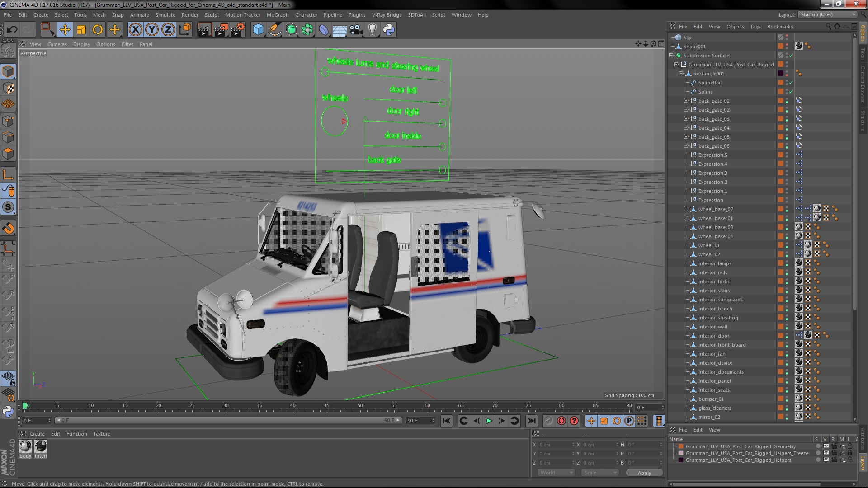
Task: Select the Rotate tool
Action: 98,30
